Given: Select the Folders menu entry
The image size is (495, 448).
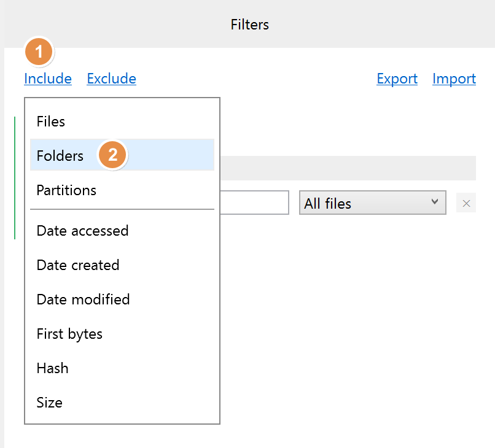Looking at the screenshot, I should click(122, 155).
